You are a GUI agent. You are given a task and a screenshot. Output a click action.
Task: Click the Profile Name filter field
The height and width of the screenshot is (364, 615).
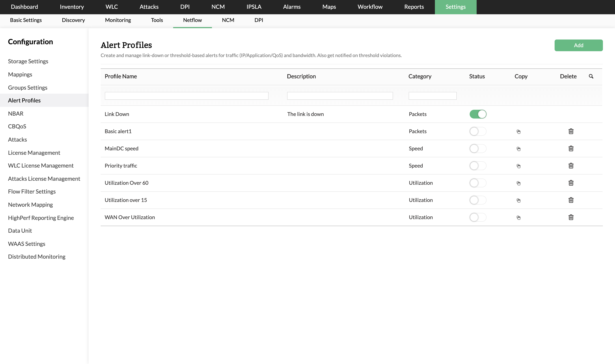[x=187, y=96]
